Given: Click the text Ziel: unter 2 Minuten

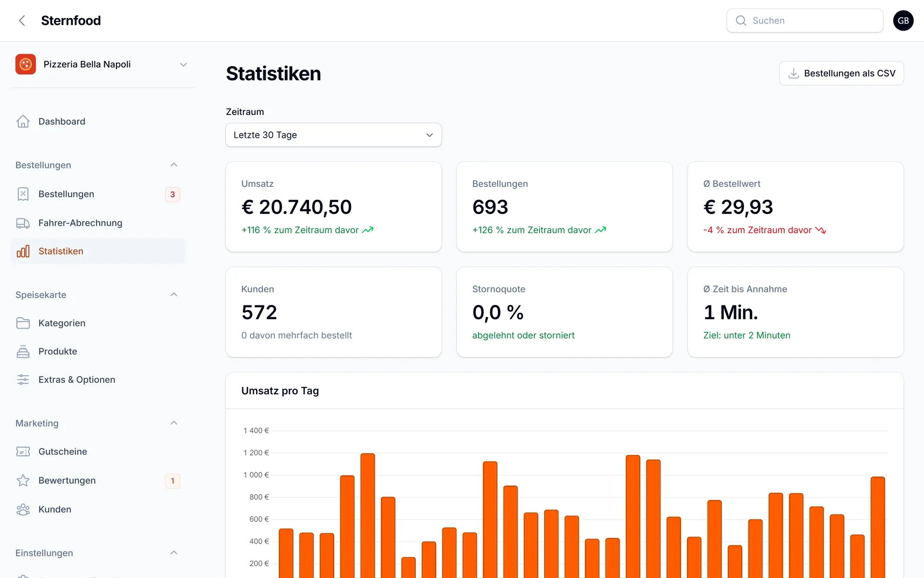Looking at the screenshot, I should [746, 335].
